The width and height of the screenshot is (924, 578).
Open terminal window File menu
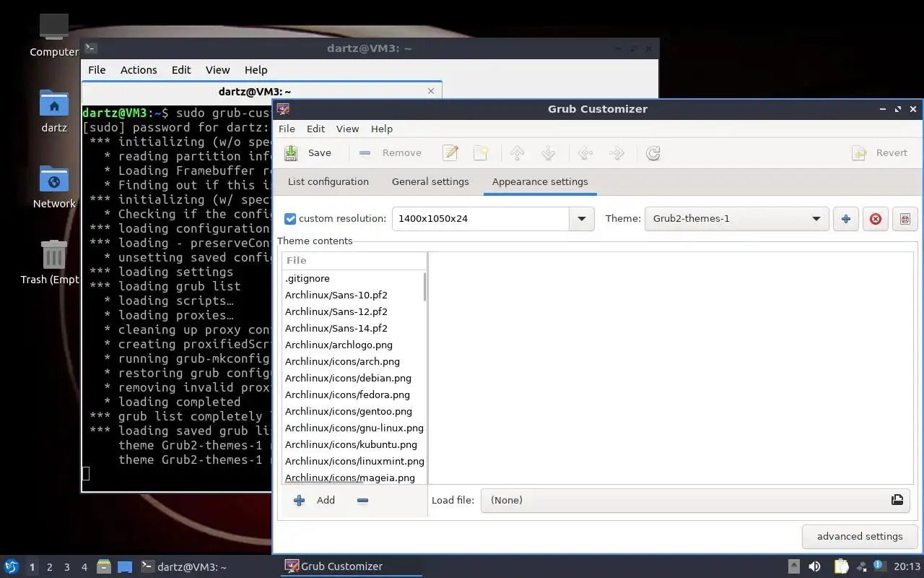(x=97, y=70)
